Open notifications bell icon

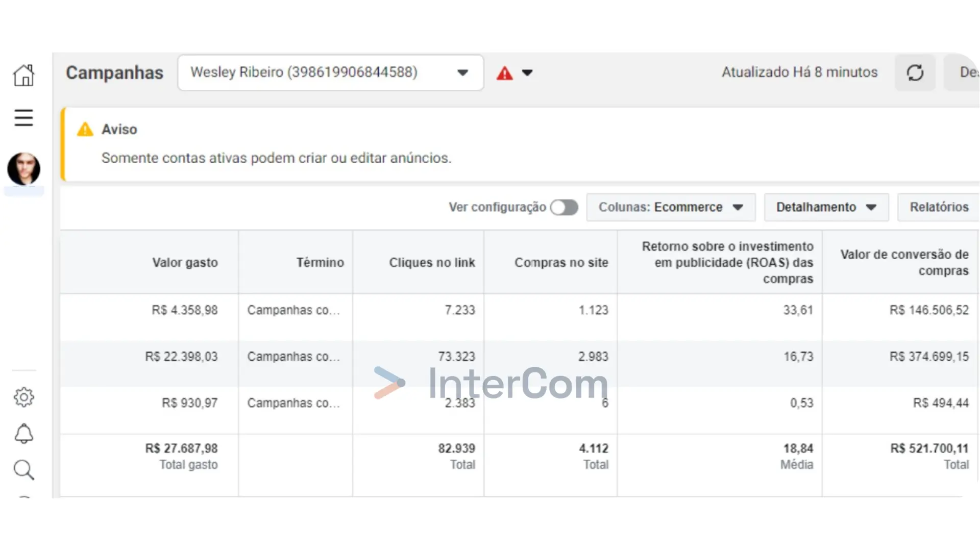(x=23, y=434)
